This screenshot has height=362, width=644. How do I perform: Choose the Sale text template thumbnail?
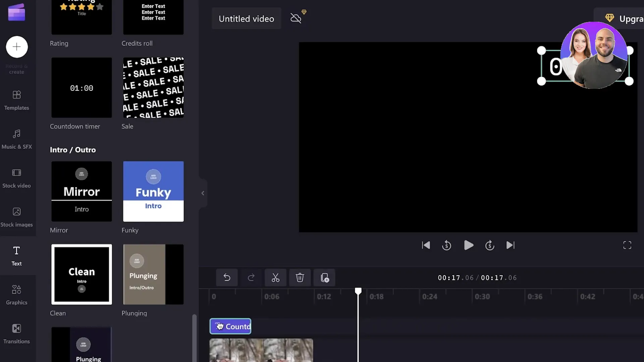(x=153, y=87)
